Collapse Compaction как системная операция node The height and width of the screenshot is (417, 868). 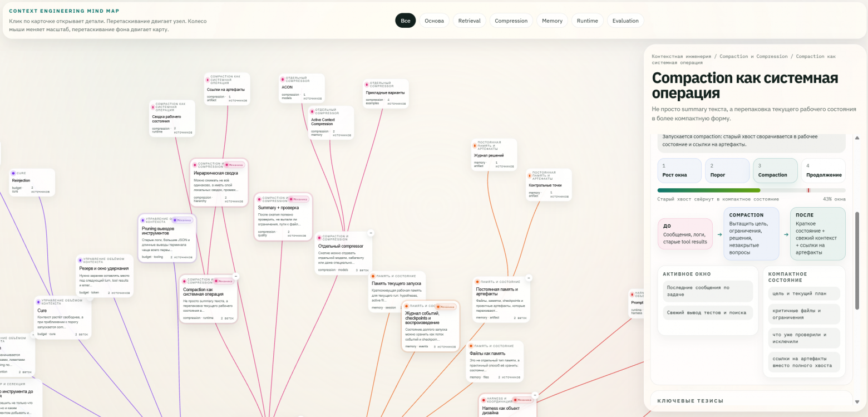pyautogui.click(x=235, y=276)
